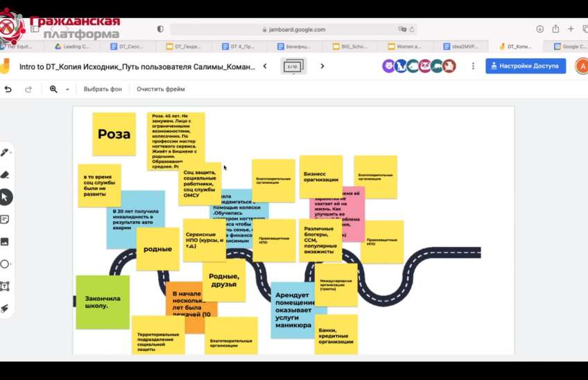Select the Circle shape tool
The height and width of the screenshot is (380, 588).
click(6, 264)
